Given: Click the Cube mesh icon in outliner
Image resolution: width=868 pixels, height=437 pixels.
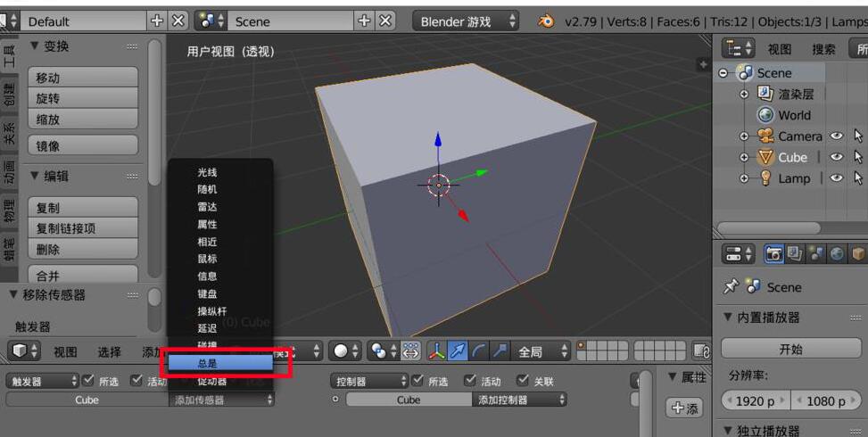Looking at the screenshot, I should click(x=765, y=157).
